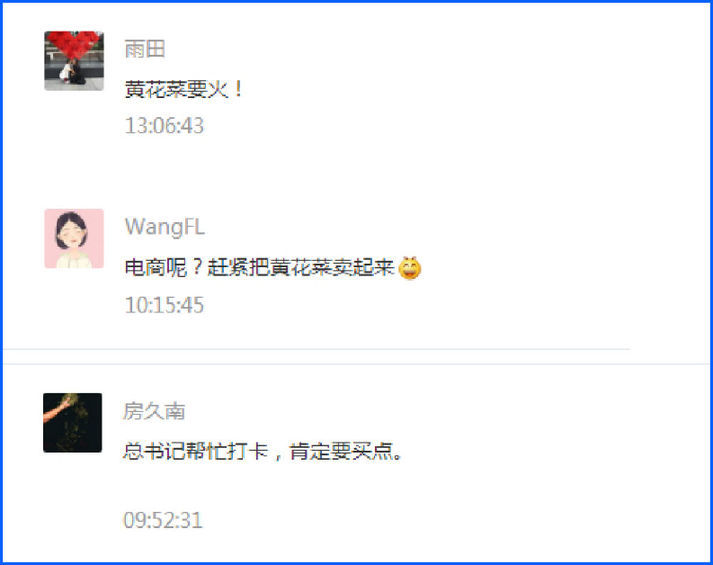Click the word 总书记 in 房久南's comment
Viewport: 713px width, 565px height.
click(x=154, y=451)
